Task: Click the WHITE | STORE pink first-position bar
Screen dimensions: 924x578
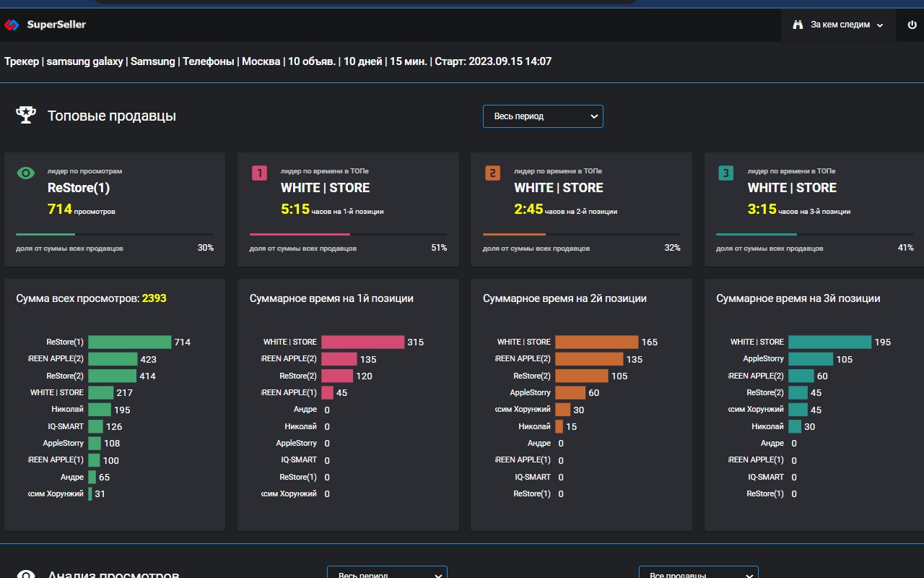Action: (x=362, y=342)
